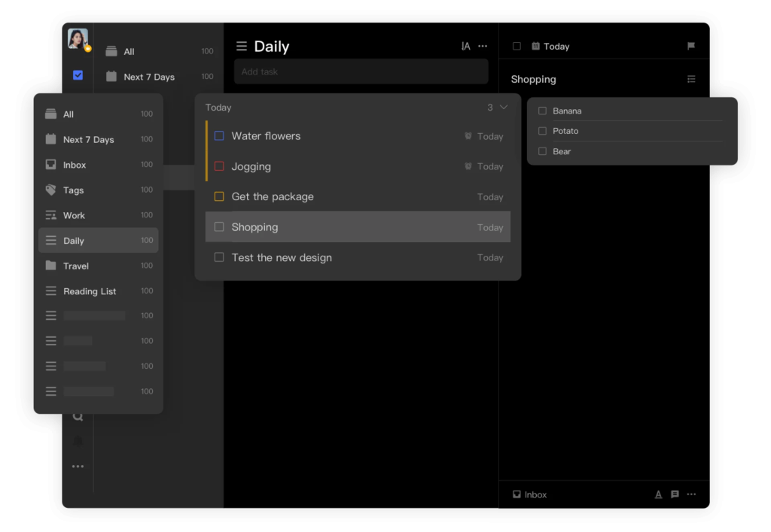This screenshot has width=771, height=532.
Task: Open the Reading List in the sidebar
Action: pyautogui.click(x=90, y=291)
